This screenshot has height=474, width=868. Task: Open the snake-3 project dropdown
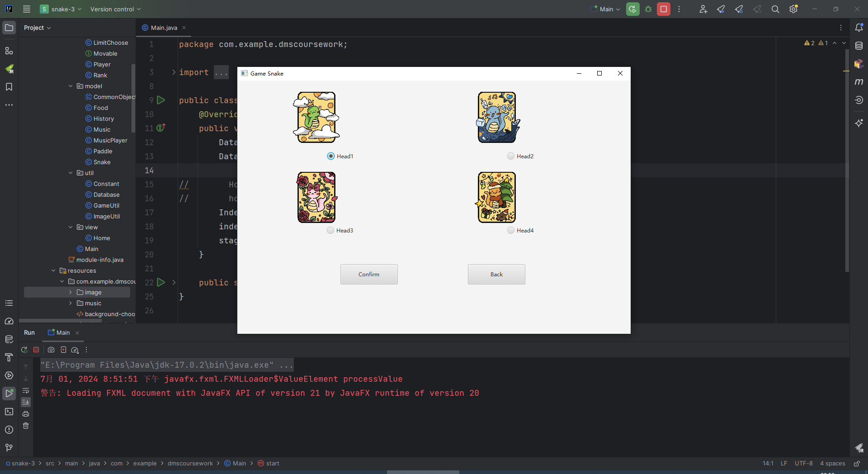point(61,9)
